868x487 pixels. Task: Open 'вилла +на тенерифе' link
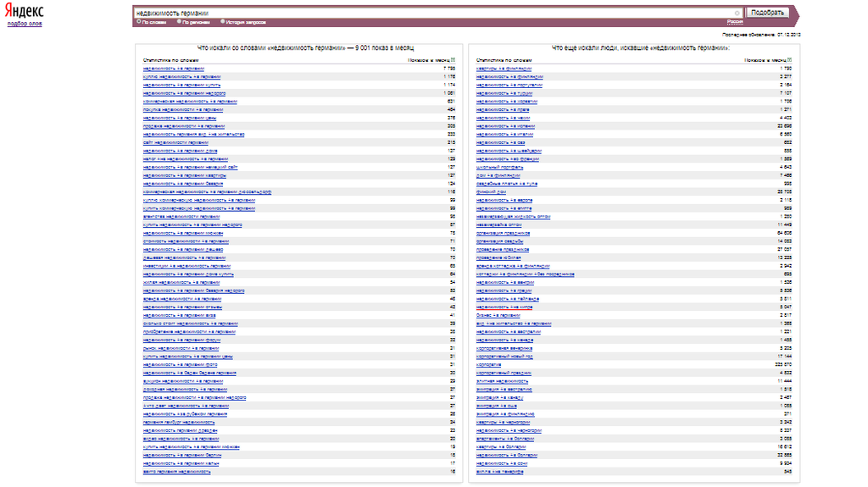click(x=499, y=472)
